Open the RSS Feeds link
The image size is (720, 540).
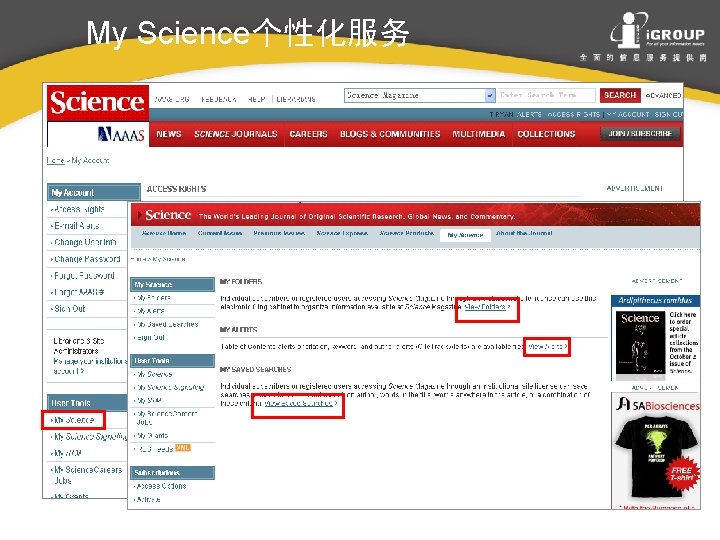[x=156, y=449]
